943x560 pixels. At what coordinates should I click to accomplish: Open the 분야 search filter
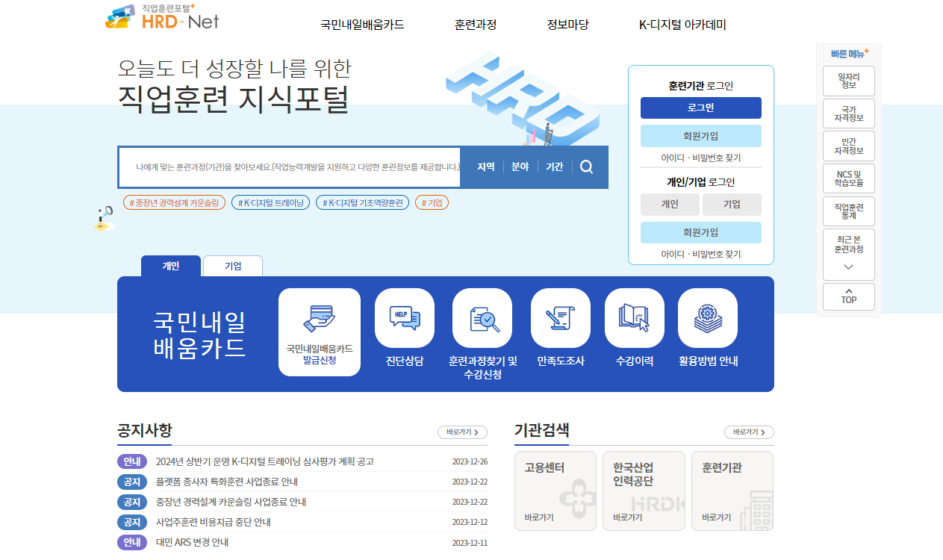(520, 167)
